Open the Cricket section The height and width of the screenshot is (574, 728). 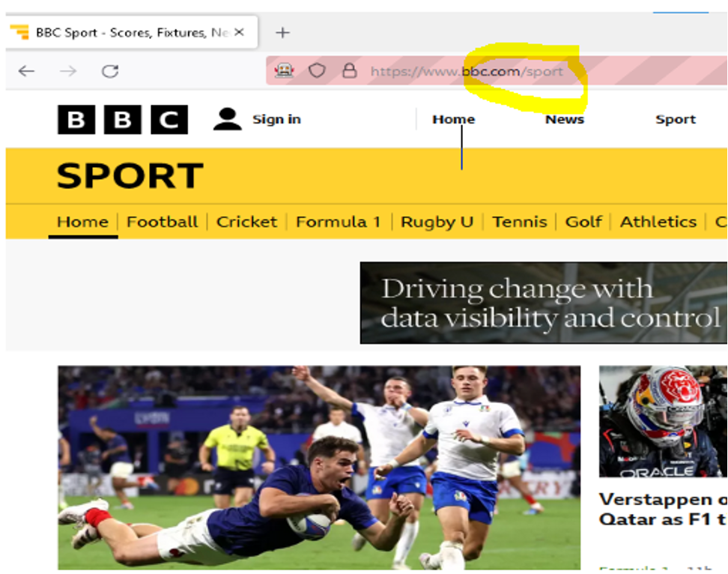[x=246, y=222]
